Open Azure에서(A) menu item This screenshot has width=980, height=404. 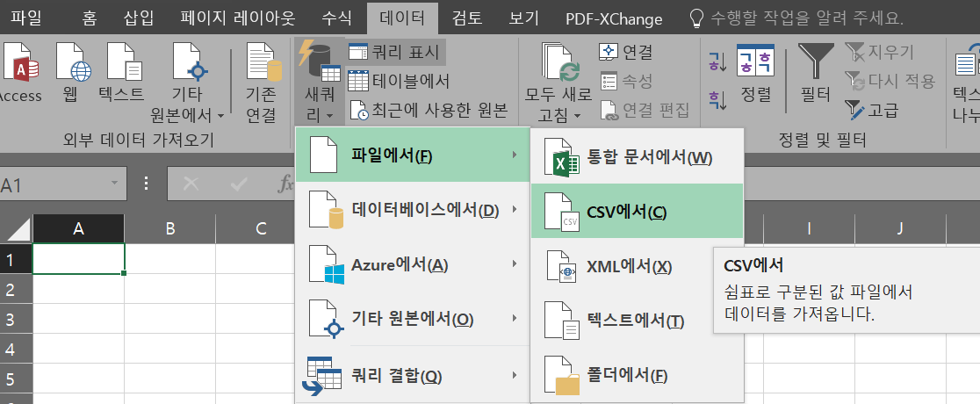coord(413,264)
